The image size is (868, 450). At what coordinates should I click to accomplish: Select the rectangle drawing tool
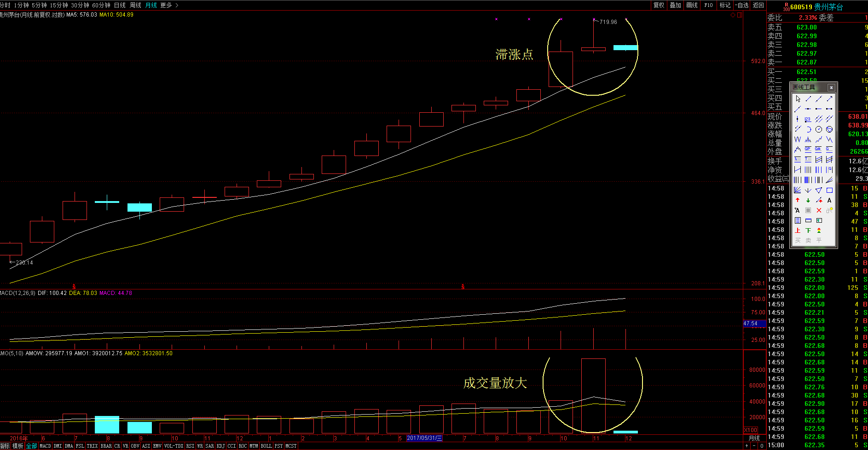[829, 190]
